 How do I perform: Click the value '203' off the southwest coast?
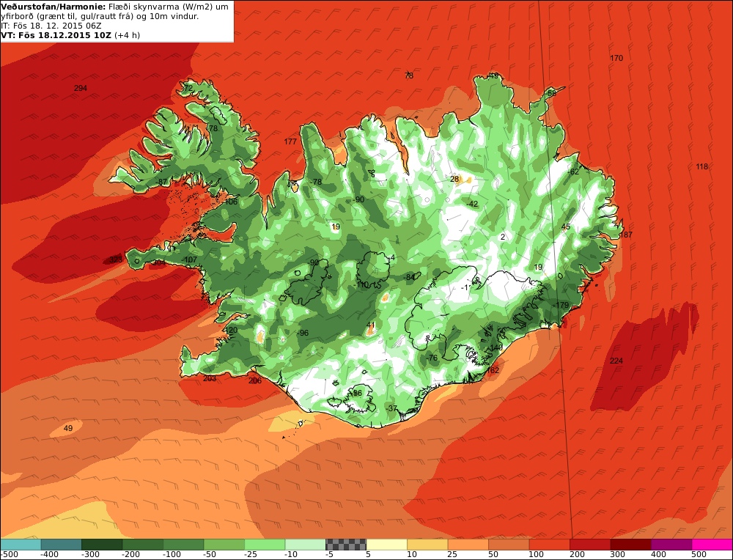(x=210, y=378)
